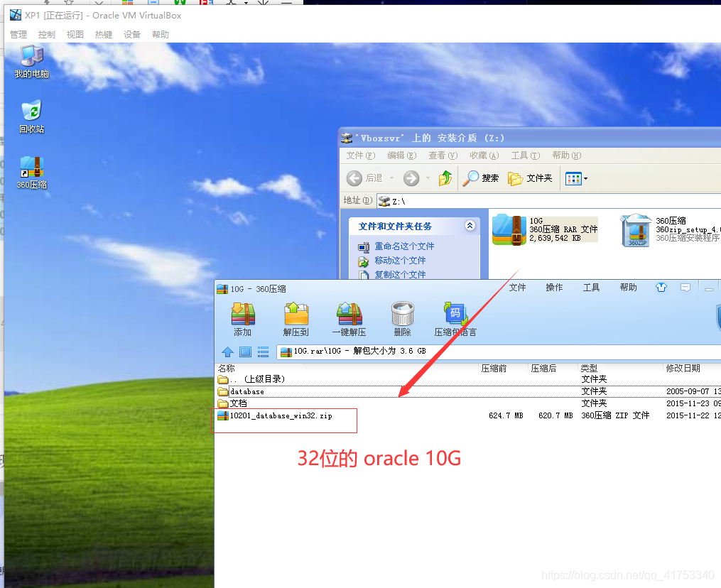Select database folder row
This screenshot has width=721, height=588.
469,391
